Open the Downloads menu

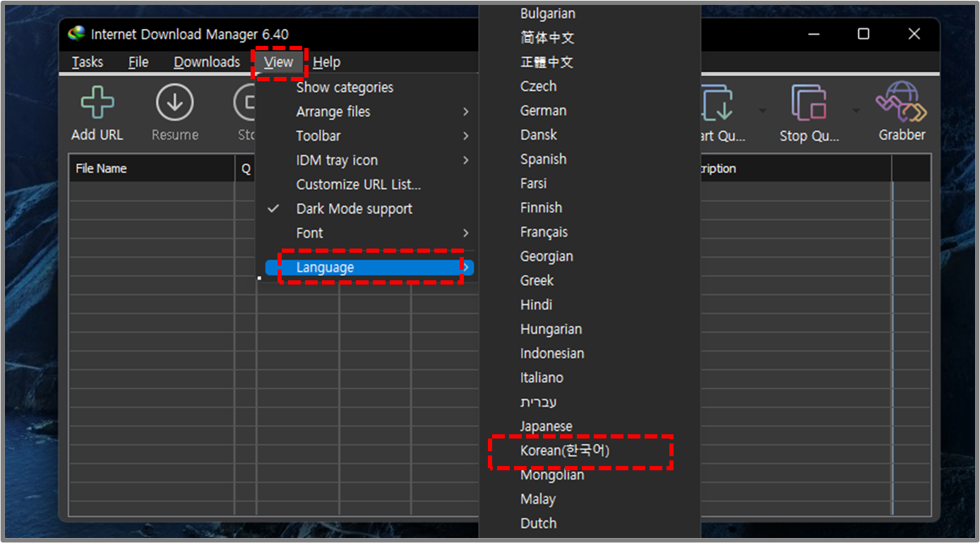207,62
